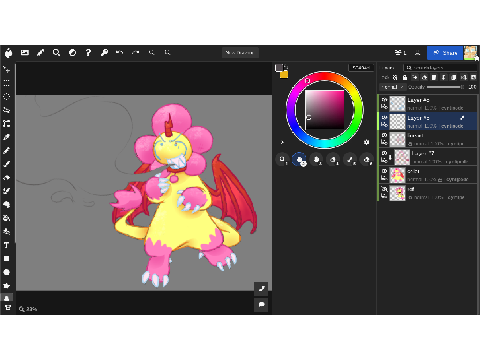This screenshot has height=360, width=480.
Task: Select the eyedropper tool
Action: (x=7, y=137)
